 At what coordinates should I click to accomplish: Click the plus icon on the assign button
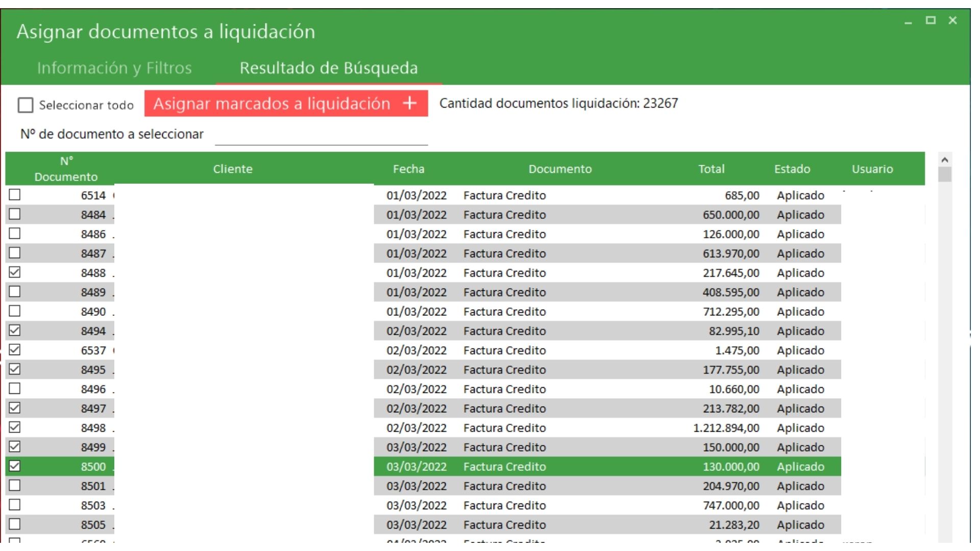[x=409, y=104]
